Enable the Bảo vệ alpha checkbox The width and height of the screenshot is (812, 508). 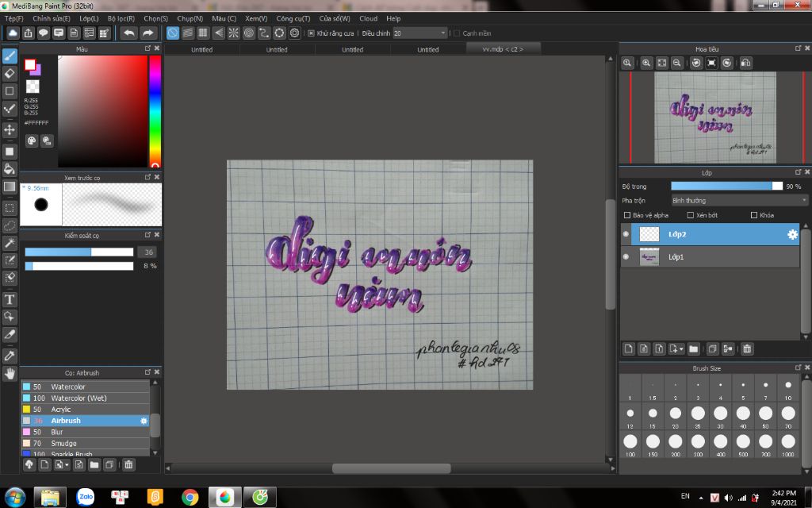coord(628,215)
